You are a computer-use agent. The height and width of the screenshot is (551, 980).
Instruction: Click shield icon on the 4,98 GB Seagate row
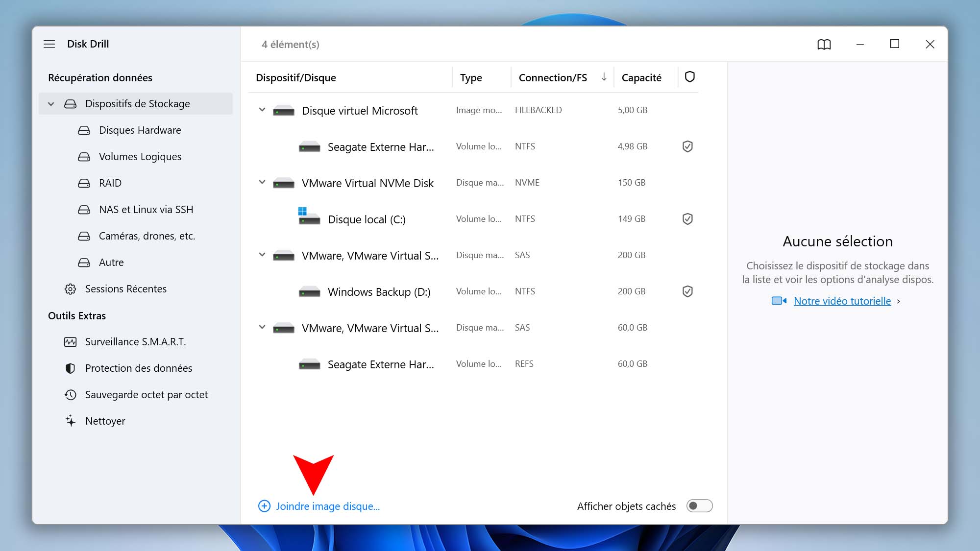click(x=687, y=146)
